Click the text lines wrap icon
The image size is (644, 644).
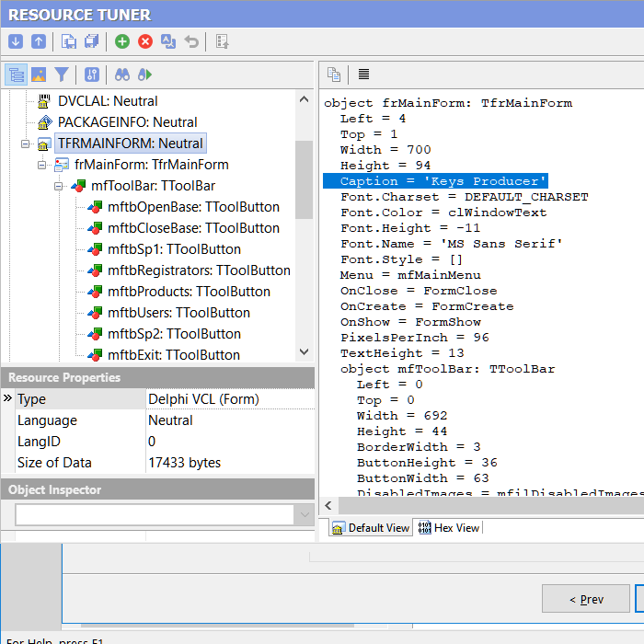pos(363,75)
